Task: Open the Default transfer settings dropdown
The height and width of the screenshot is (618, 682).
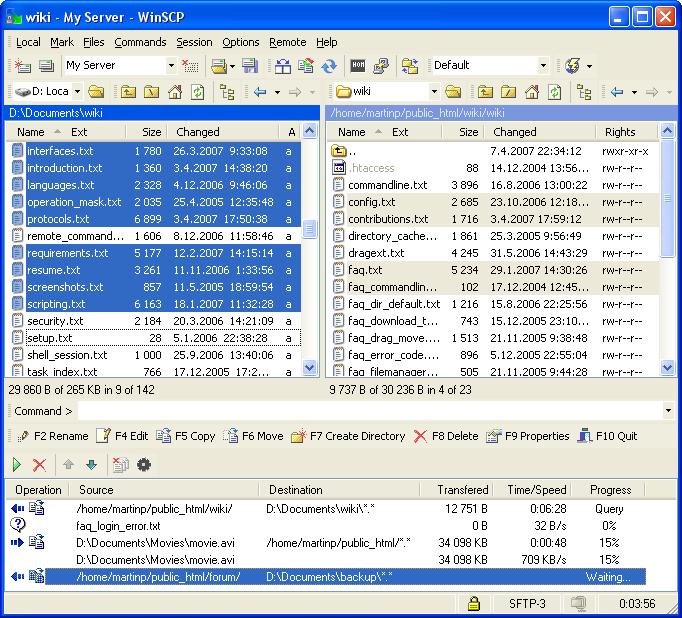Action: (543, 66)
